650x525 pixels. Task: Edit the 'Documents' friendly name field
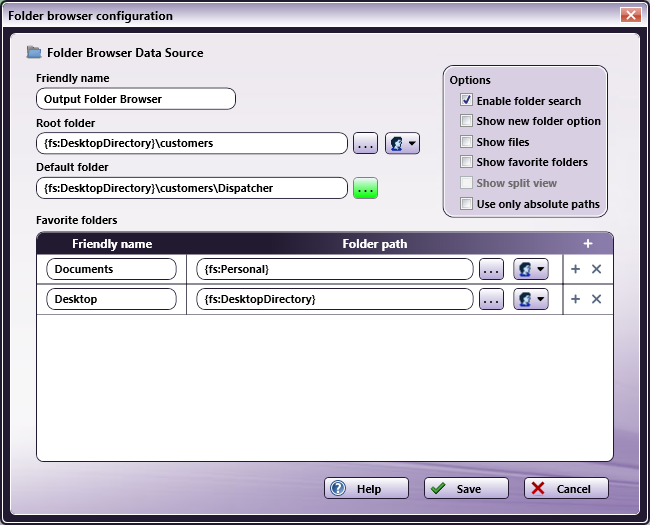[112, 269]
